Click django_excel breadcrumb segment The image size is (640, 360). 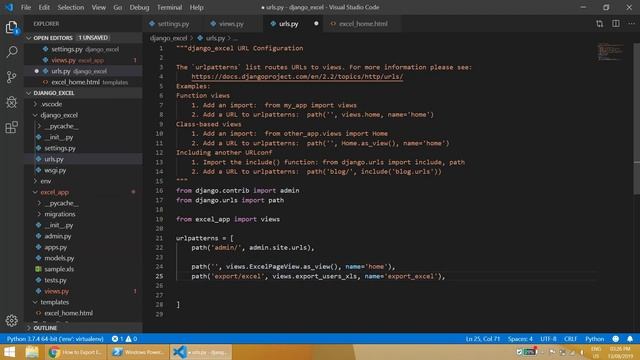coord(168,38)
